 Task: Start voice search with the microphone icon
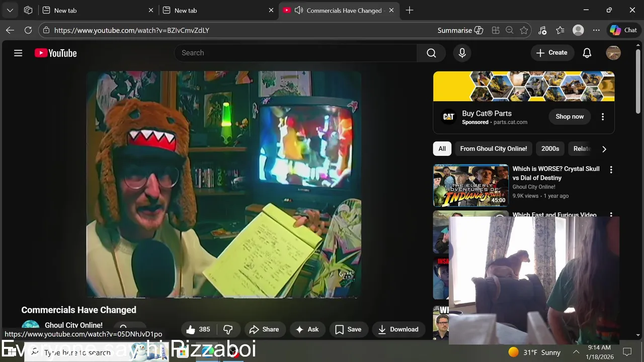click(462, 53)
